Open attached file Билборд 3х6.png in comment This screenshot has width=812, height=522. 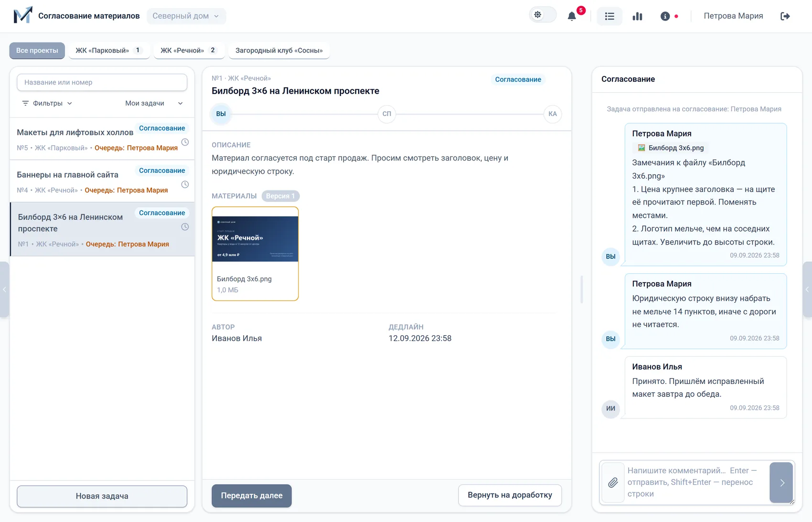pos(671,148)
